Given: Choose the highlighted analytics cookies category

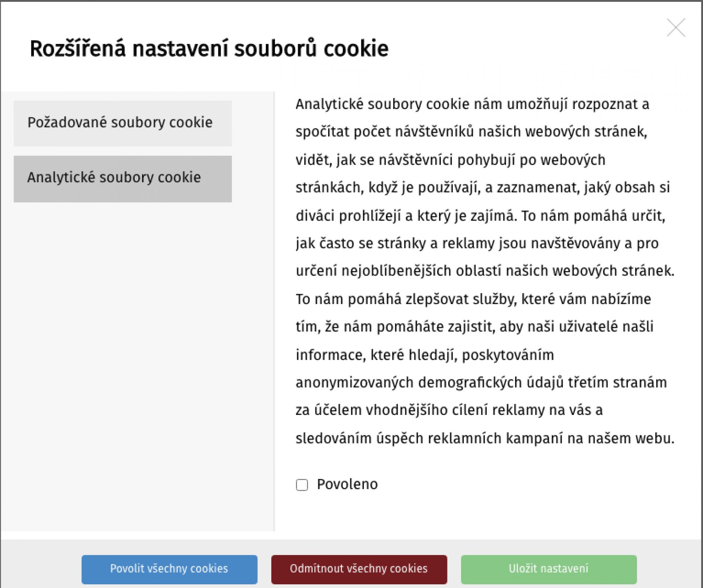Looking at the screenshot, I should point(123,179).
